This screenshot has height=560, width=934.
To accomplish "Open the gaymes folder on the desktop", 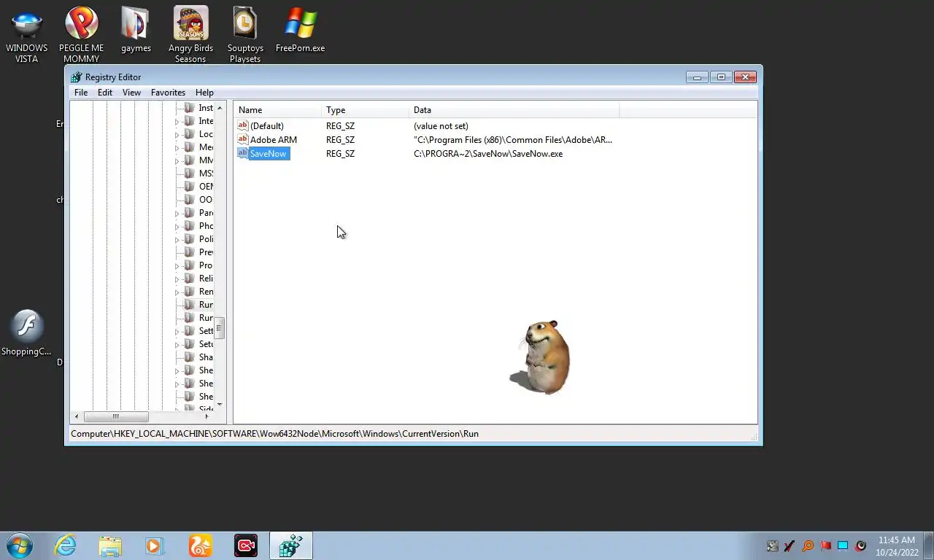I will pyautogui.click(x=136, y=30).
